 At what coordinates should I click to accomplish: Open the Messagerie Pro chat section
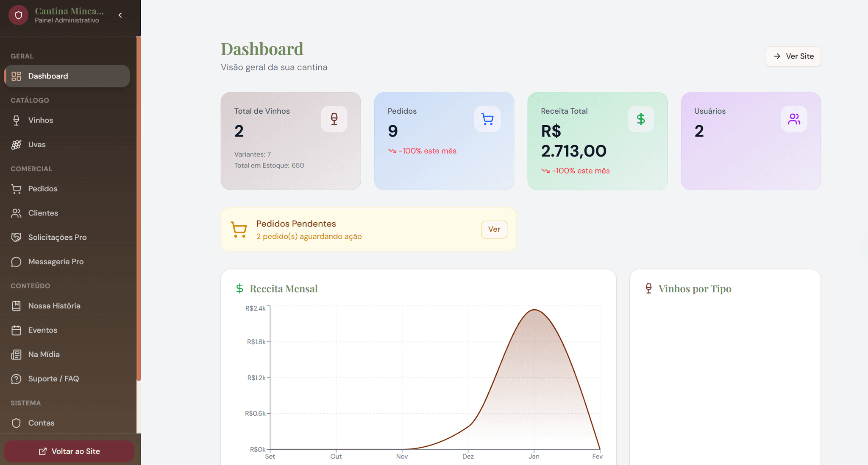pos(56,262)
